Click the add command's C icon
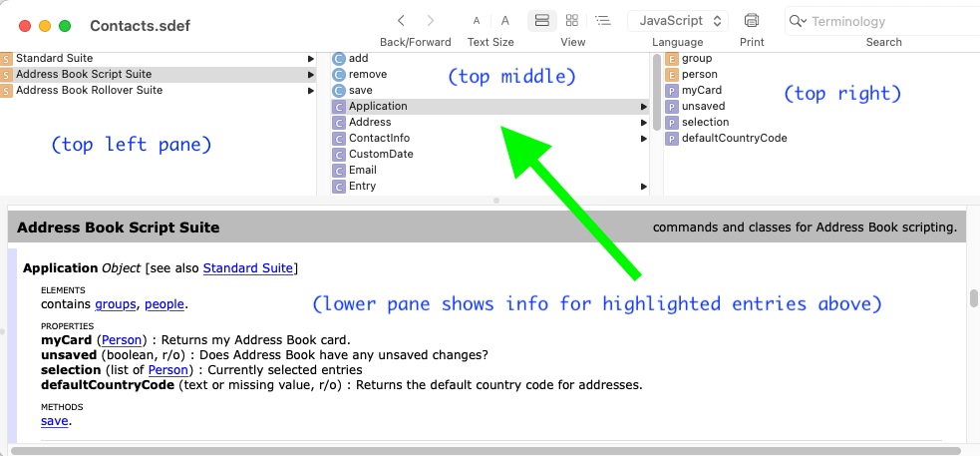Viewport: 980px width, 456px height. click(339, 59)
